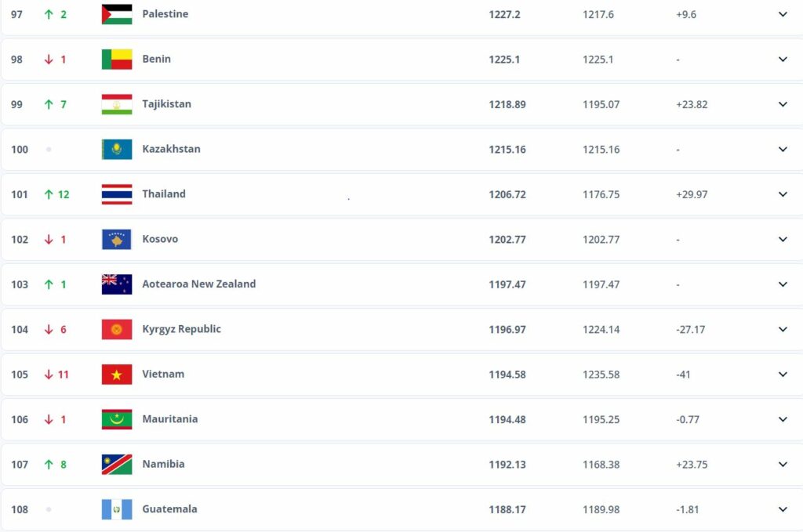Click the Kosovo flag icon
Screen dimensions: 803x532
point(117,240)
